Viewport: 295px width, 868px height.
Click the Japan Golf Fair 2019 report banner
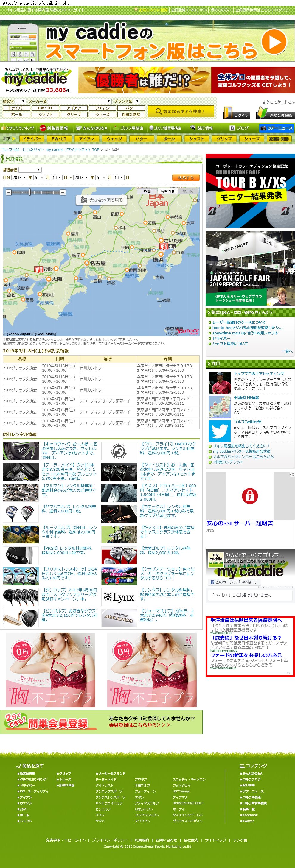pos(250,268)
